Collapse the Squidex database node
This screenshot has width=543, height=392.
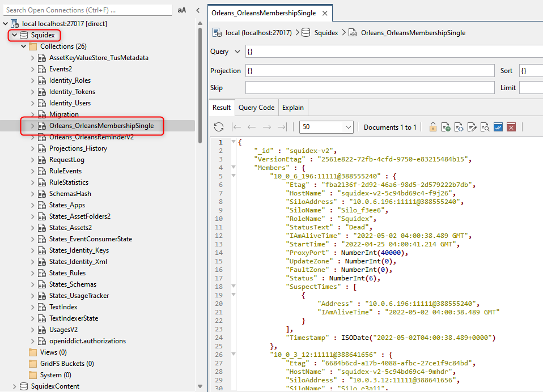tap(14, 35)
